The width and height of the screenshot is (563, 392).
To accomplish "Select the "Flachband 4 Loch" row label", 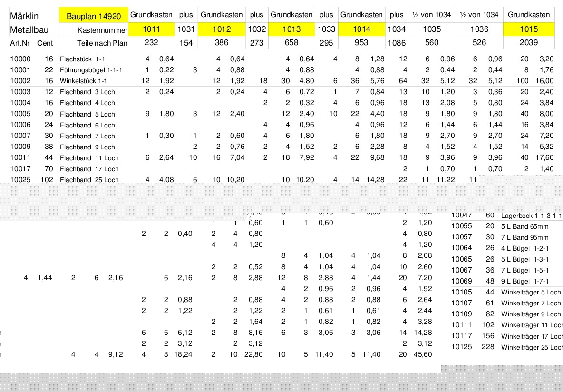I will pos(87,103).
